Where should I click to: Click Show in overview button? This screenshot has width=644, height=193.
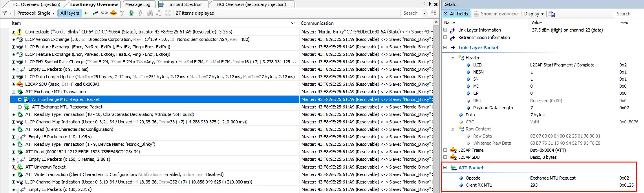coord(495,14)
